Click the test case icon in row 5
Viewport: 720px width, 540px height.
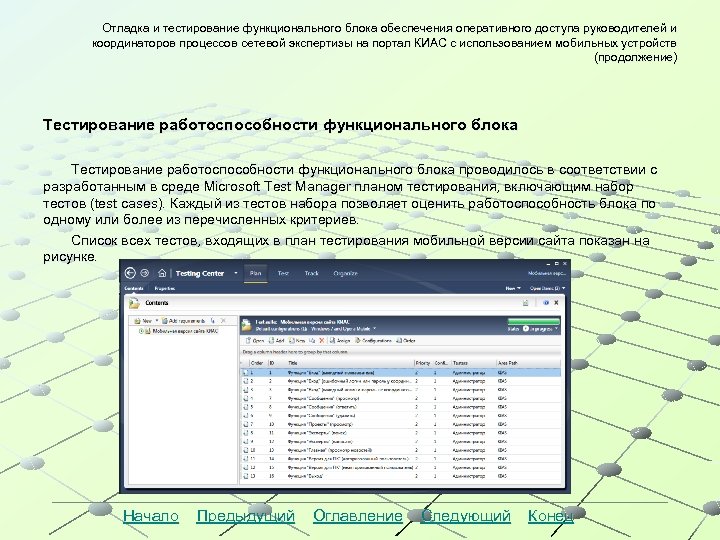point(246,407)
